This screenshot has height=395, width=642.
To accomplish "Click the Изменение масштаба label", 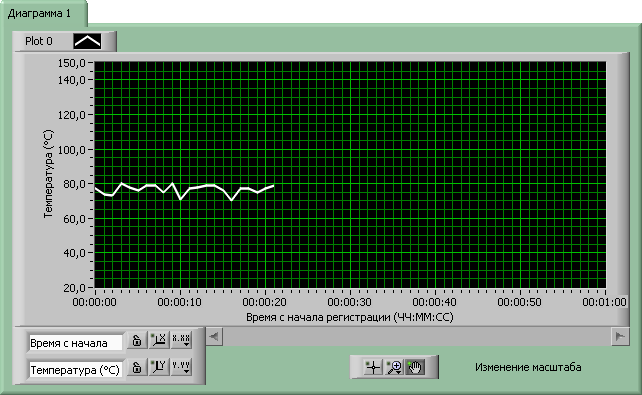I will (528, 367).
